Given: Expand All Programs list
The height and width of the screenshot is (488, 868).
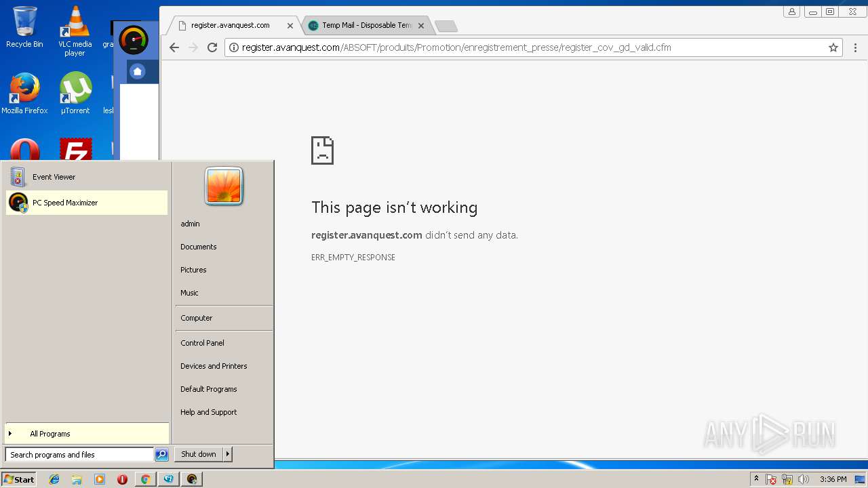Looking at the screenshot, I should [87, 434].
